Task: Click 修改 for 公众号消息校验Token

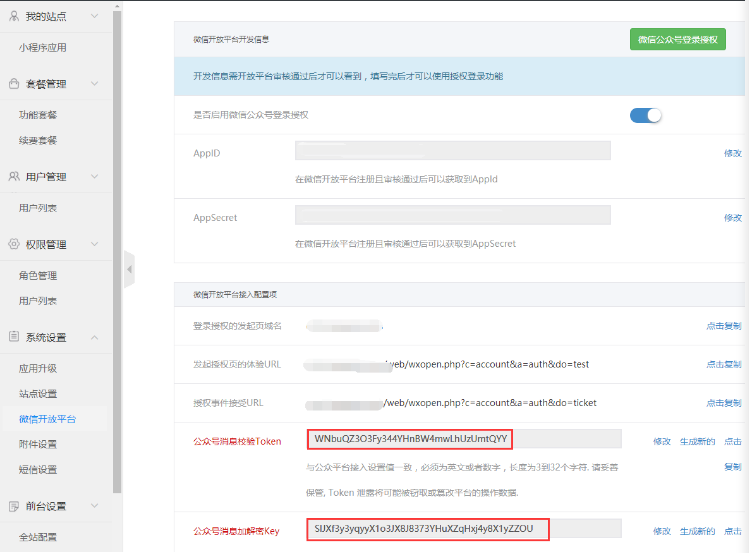Action: 662,441
